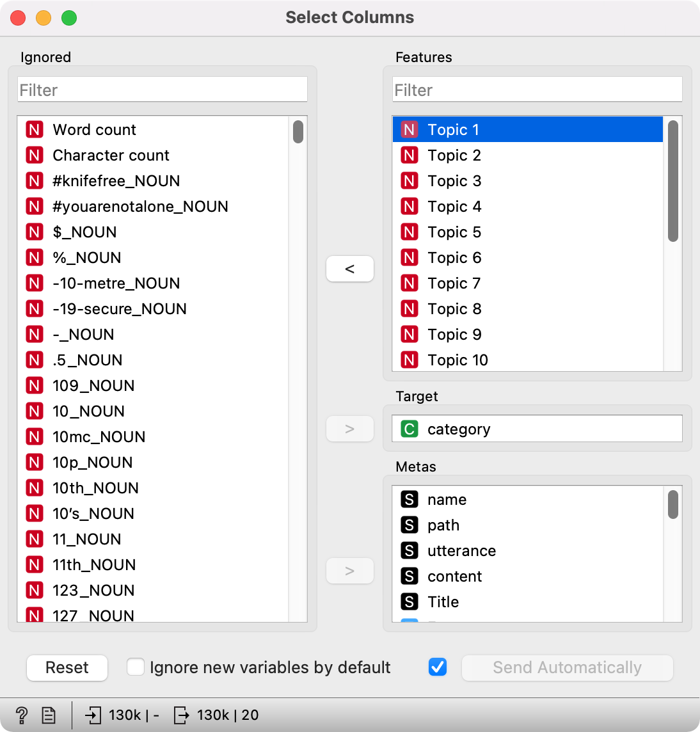
Task: Select Topic 7 in Features list
Action: (454, 283)
